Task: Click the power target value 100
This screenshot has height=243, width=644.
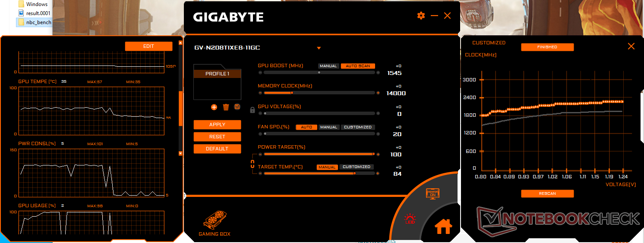Action: click(396, 155)
